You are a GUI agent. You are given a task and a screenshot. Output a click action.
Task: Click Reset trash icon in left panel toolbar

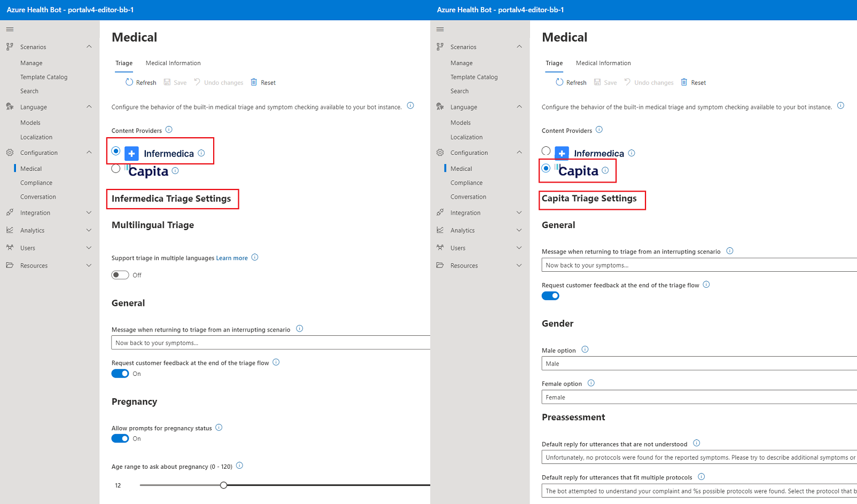tap(254, 82)
